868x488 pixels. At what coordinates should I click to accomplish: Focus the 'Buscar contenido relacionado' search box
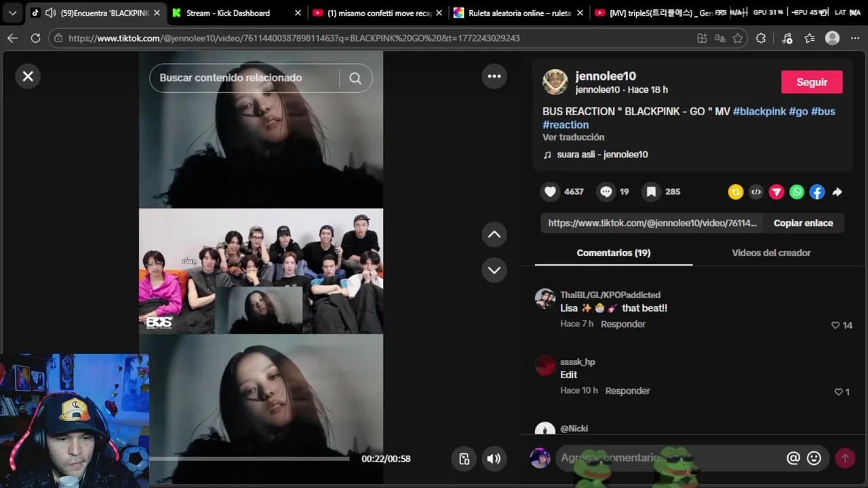tap(261, 78)
